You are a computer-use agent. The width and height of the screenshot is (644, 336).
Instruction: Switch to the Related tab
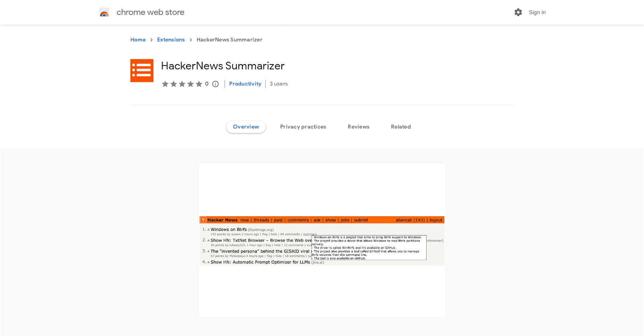pyautogui.click(x=400, y=127)
